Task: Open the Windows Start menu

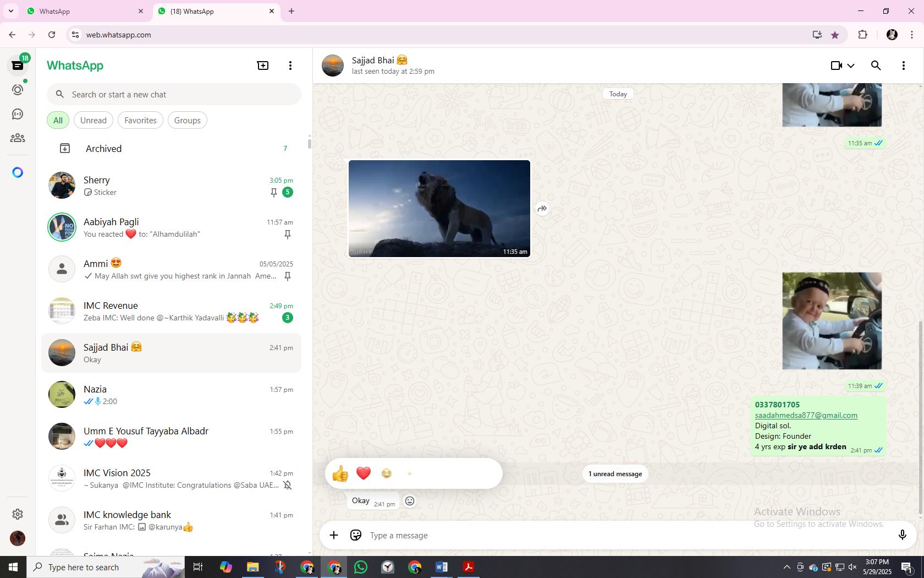Action: pos(13,567)
